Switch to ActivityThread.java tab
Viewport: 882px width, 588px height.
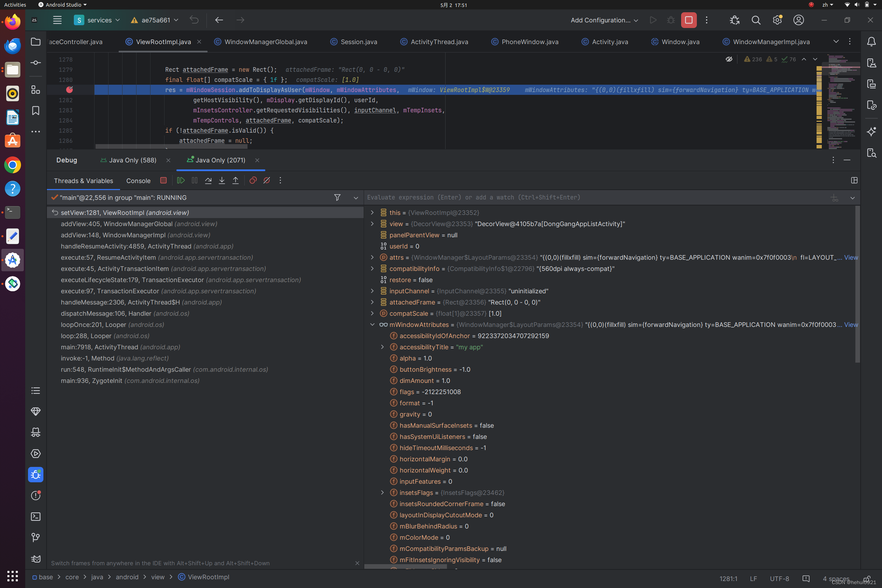pyautogui.click(x=434, y=42)
